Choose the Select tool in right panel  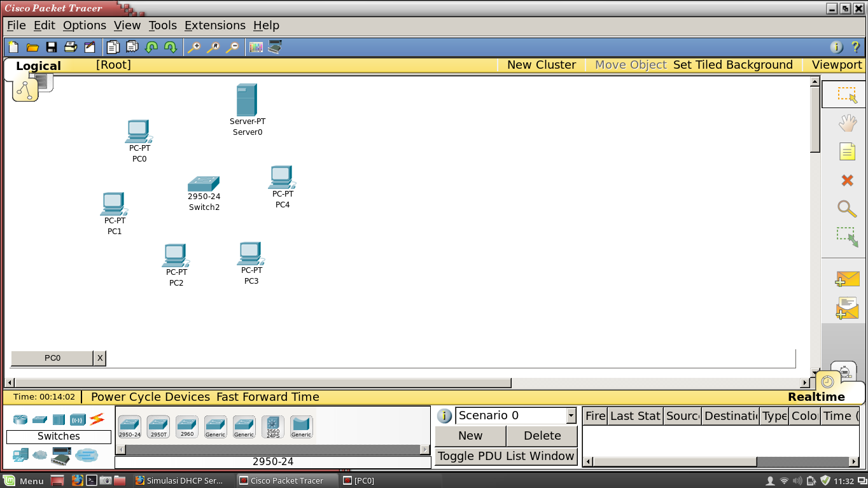point(847,95)
